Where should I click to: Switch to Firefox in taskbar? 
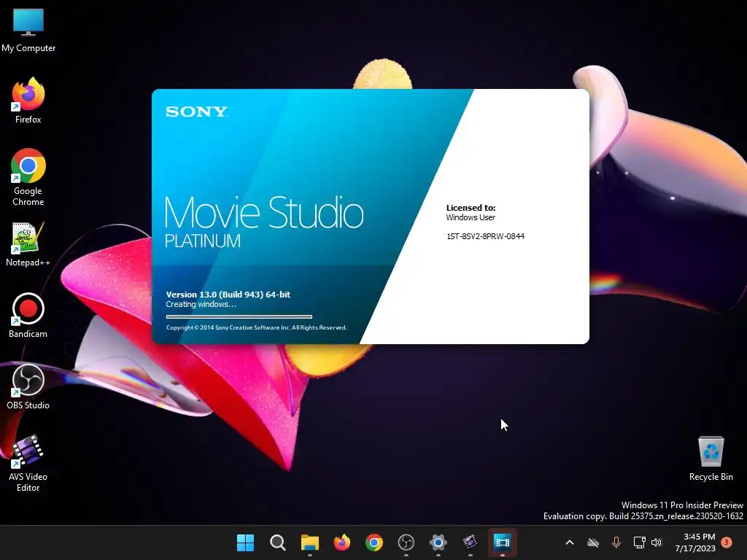(341, 542)
